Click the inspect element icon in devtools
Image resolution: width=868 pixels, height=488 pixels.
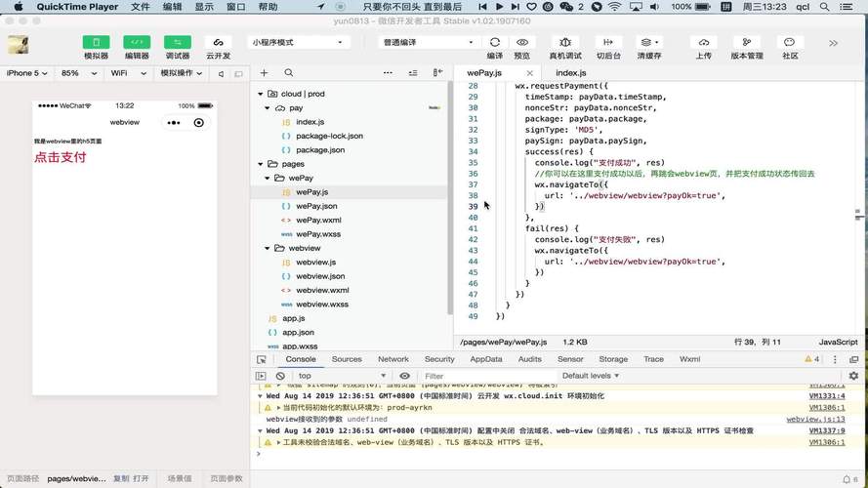tap(262, 359)
